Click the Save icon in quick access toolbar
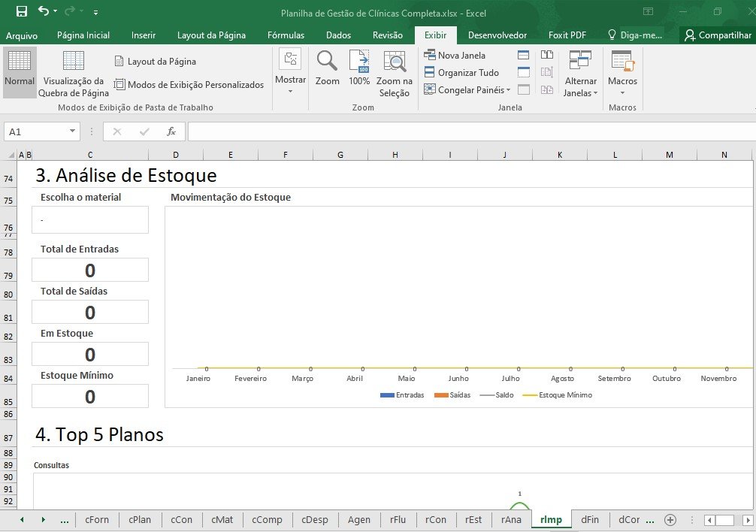This screenshot has width=756, height=532. [x=22, y=11]
